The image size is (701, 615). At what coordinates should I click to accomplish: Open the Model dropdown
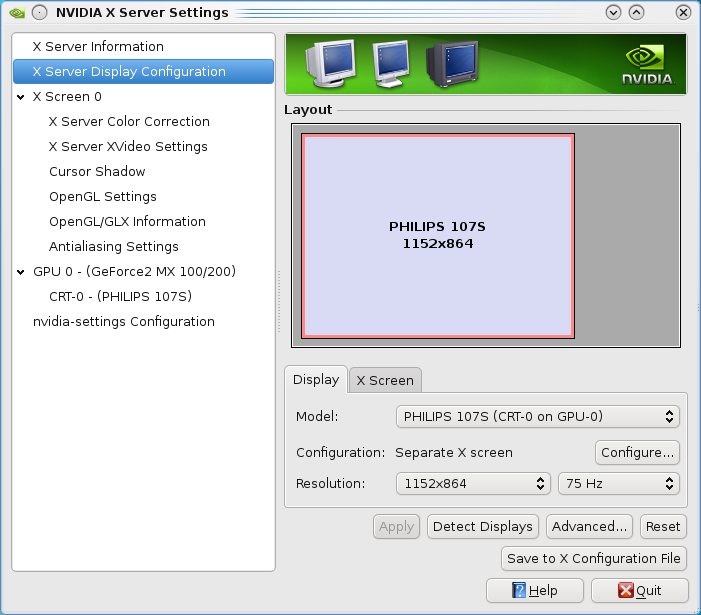point(537,416)
